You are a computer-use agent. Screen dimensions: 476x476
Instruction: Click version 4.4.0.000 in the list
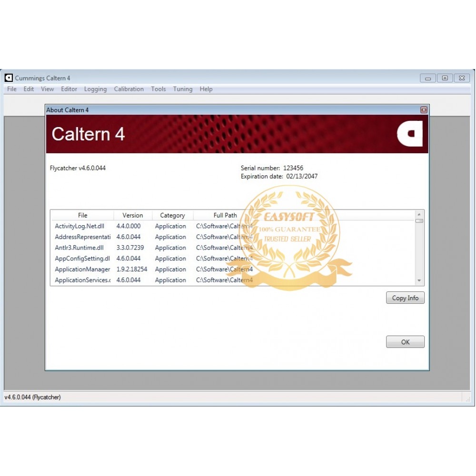129,226
